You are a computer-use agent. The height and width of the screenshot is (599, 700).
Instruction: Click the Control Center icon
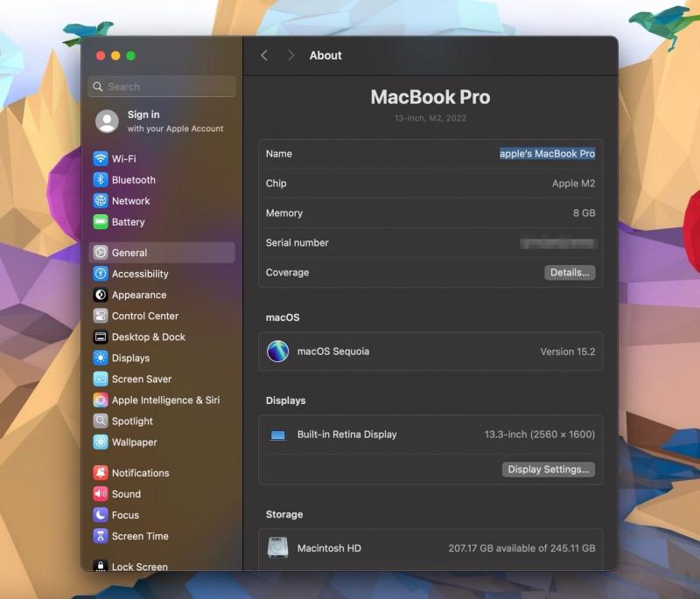coord(101,316)
